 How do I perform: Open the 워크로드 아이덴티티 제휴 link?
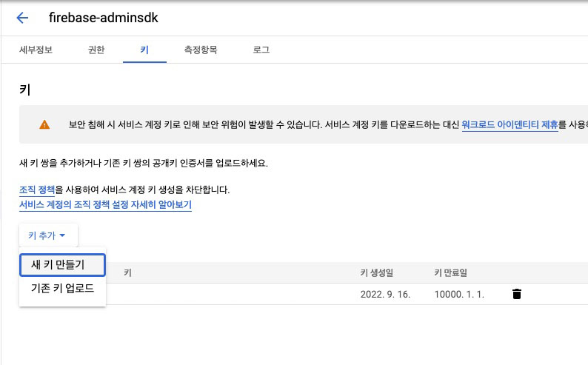510,124
